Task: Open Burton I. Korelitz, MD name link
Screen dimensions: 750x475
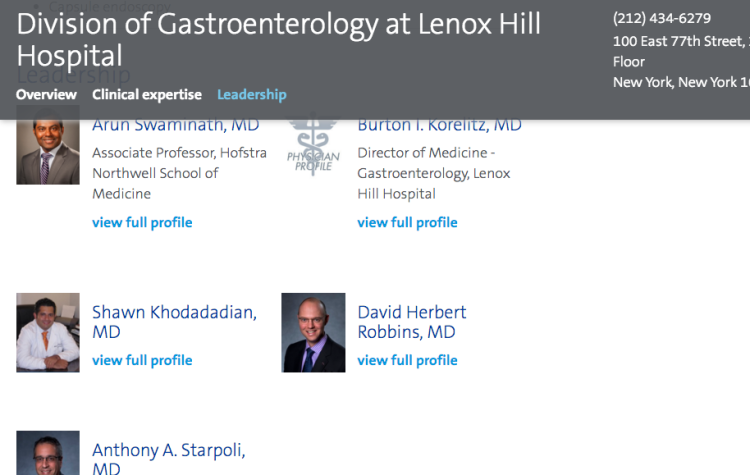Action: point(439,126)
